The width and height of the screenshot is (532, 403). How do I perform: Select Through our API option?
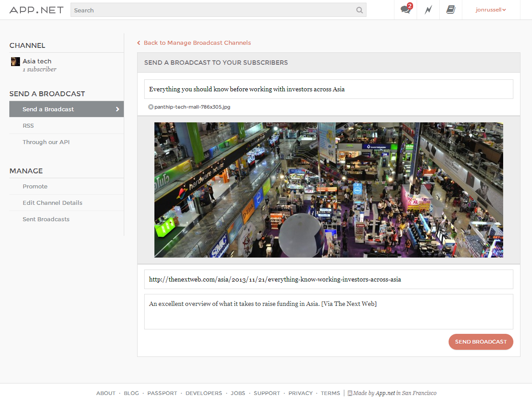coord(67,142)
